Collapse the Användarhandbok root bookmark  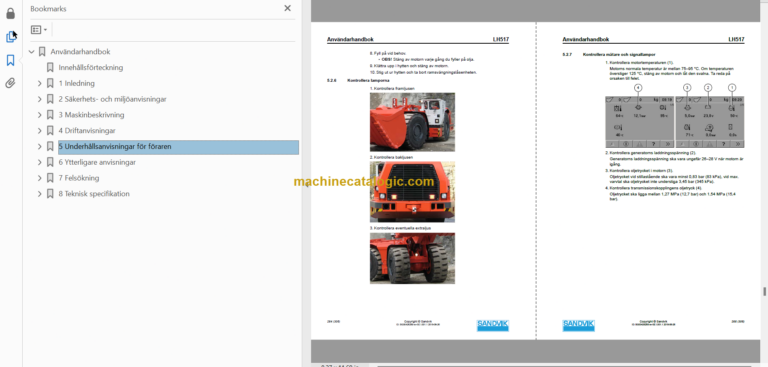click(x=32, y=52)
